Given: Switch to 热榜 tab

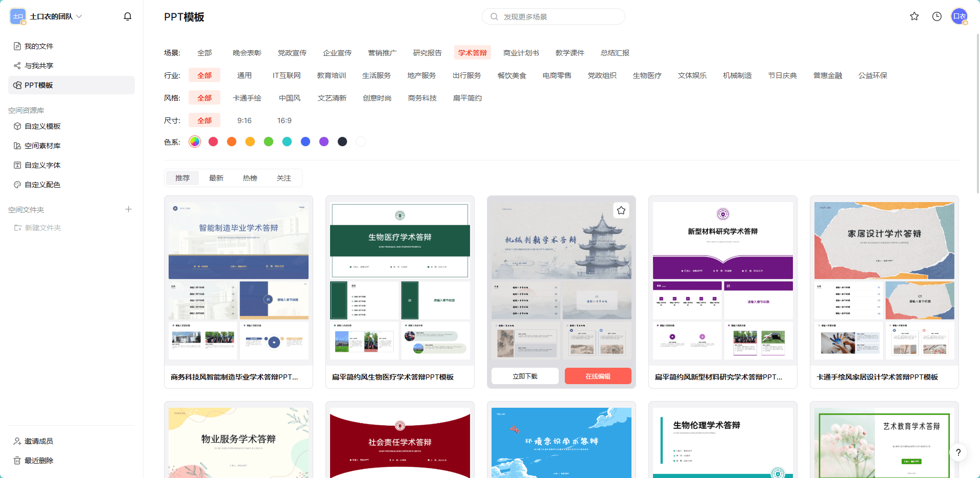Looking at the screenshot, I should 250,178.
